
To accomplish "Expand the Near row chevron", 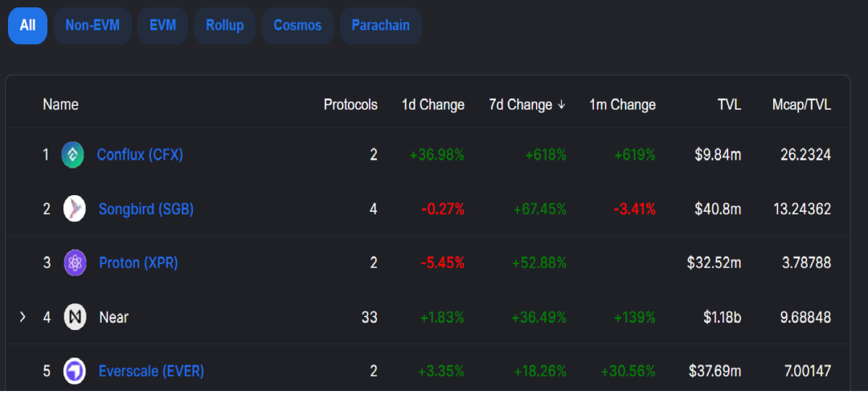I will click(x=23, y=317).
